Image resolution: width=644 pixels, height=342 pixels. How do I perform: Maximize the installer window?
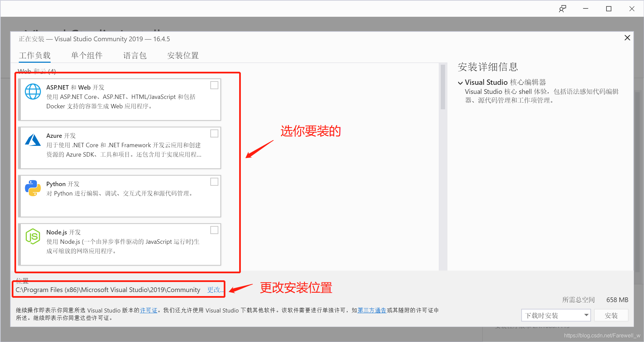609,9
